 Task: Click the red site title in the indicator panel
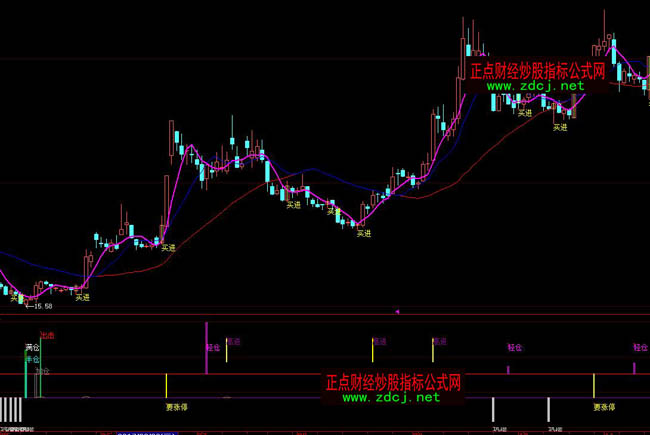(x=393, y=382)
